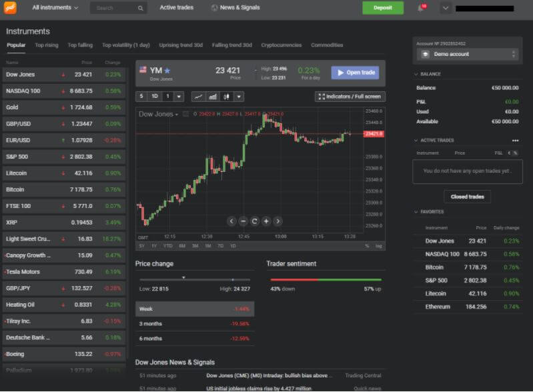Open Indicators / Full screen
The image size is (533, 392).
coord(350,97)
